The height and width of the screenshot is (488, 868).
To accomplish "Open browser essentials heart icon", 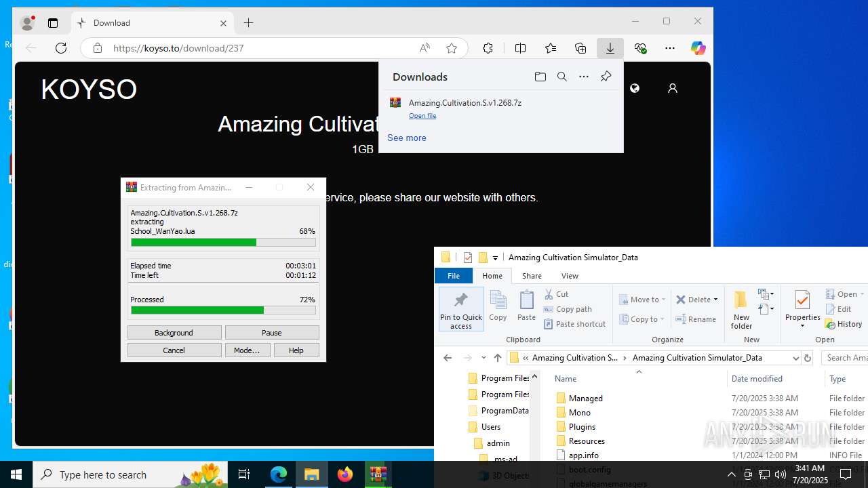I will (640, 48).
